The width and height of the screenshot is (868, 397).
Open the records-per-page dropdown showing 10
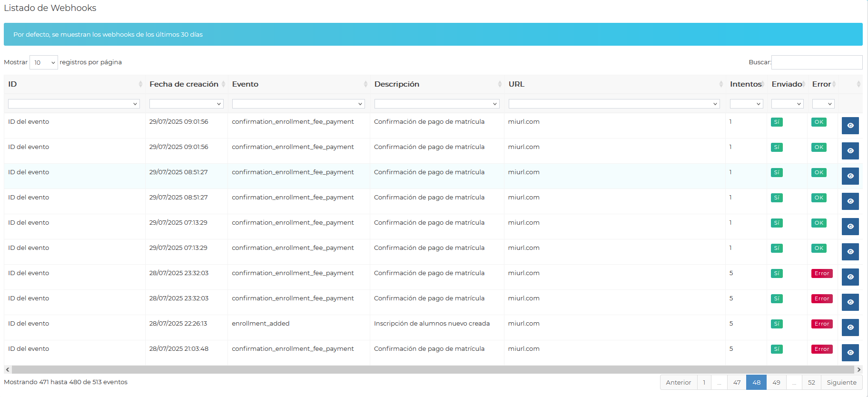pyautogui.click(x=44, y=62)
